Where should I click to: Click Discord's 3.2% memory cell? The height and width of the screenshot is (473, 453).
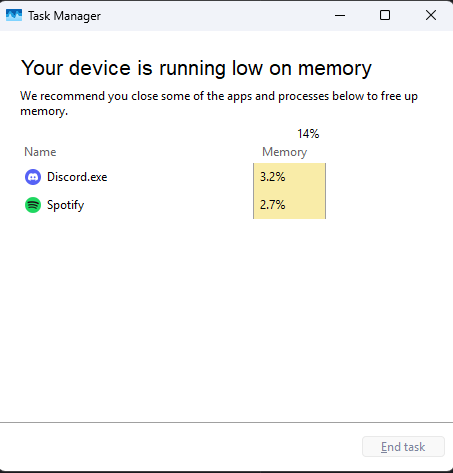(x=289, y=177)
